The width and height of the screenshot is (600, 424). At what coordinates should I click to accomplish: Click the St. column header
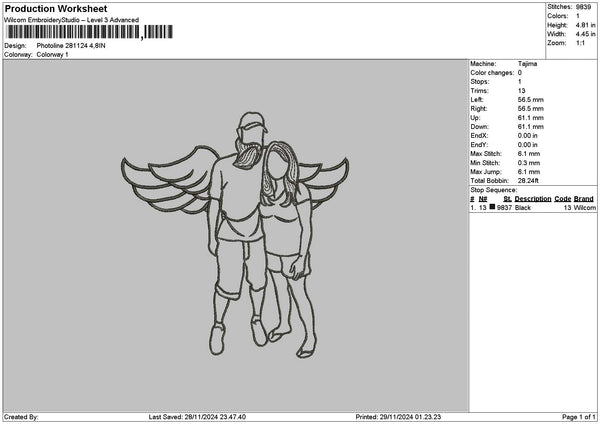point(507,199)
